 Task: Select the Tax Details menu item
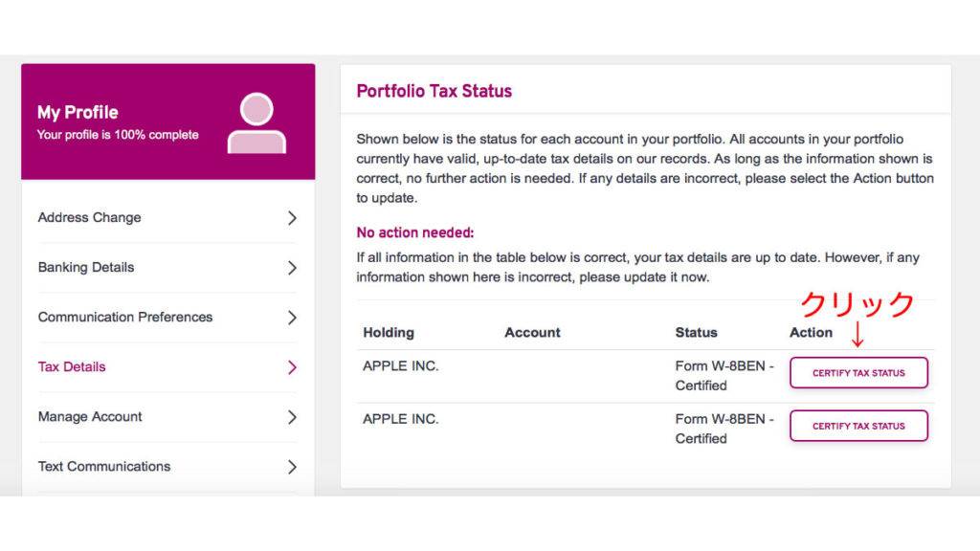coord(167,367)
